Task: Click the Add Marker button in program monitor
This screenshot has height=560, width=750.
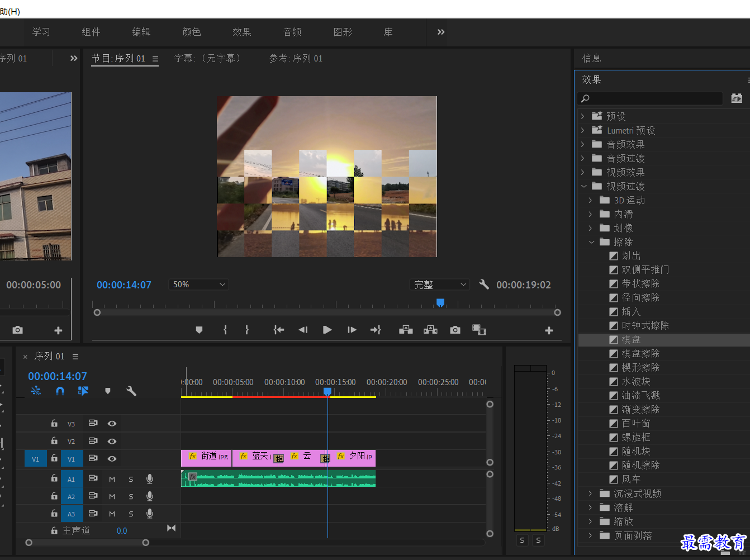Action: pyautogui.click(x=199, y=330)
